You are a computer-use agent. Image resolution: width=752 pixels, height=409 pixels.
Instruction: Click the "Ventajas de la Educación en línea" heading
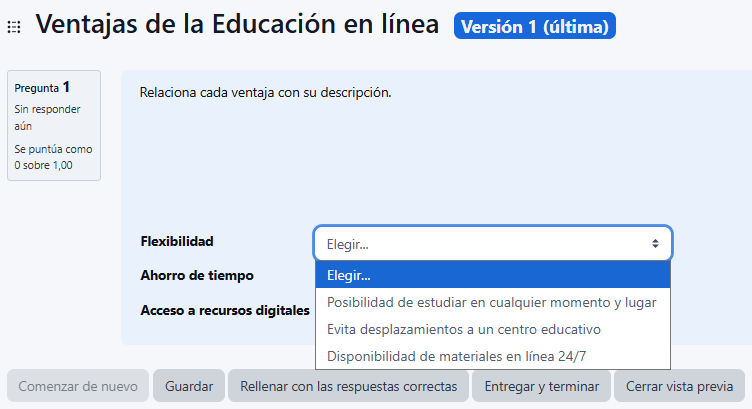click(x=237, y=25)
